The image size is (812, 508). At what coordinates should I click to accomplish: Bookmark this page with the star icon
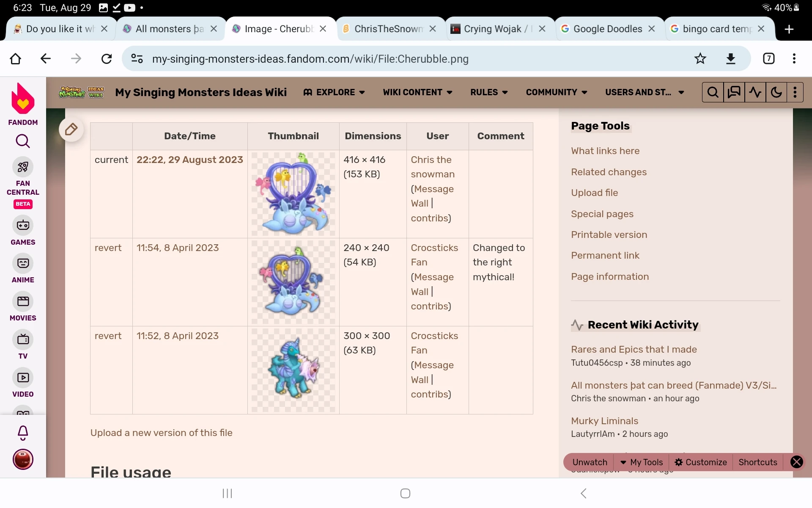[x=700, y=58]
